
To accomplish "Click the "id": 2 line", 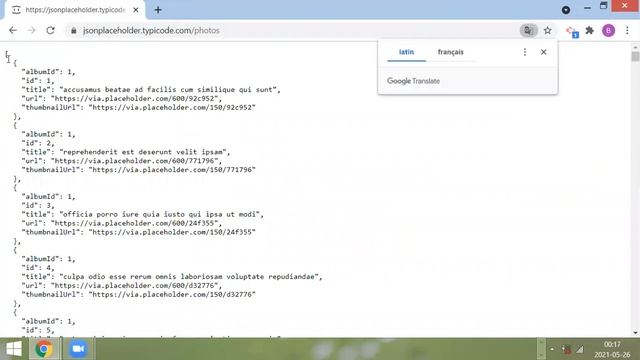I will 38,143.
